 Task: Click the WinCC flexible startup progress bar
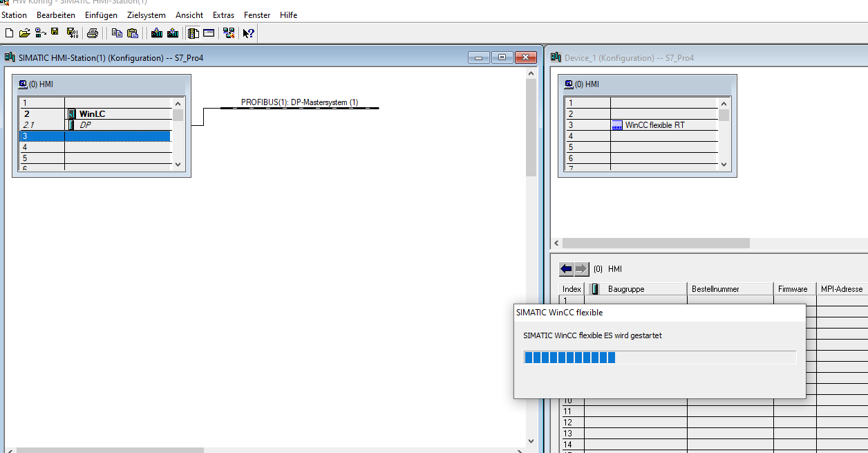click(659, 357)
